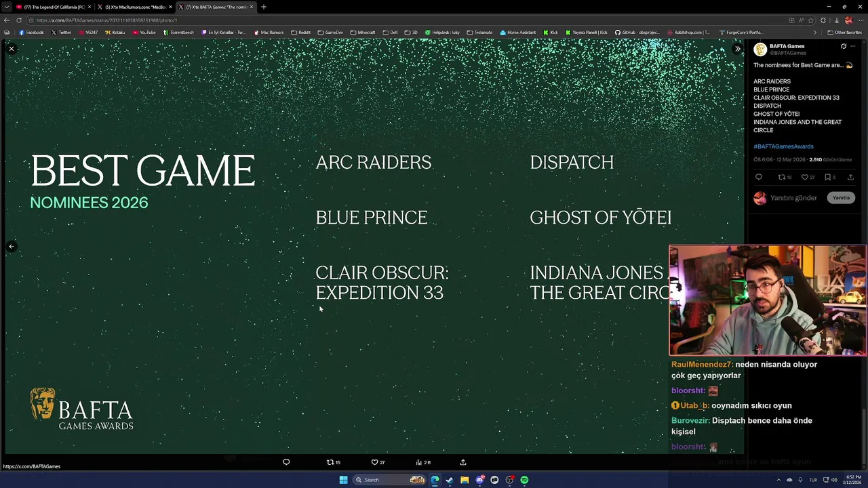
Task: Open a new browser tab with the plus button
Action: point(264,7)
